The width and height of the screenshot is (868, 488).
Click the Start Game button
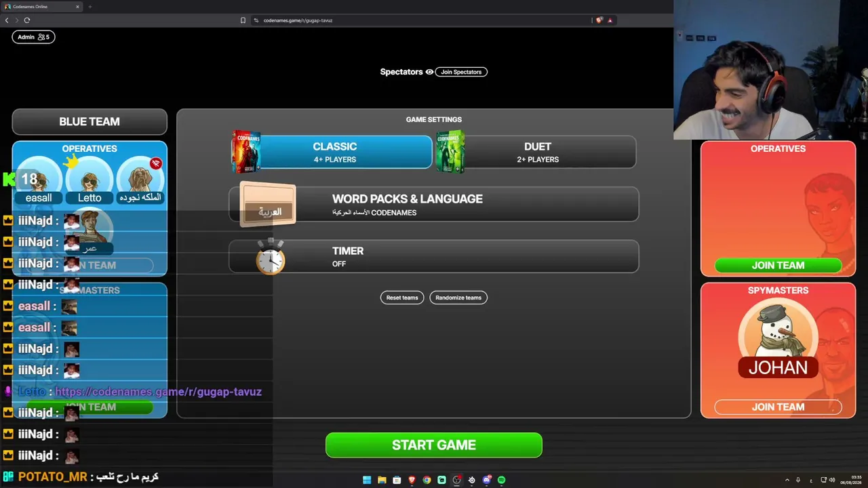434,445
